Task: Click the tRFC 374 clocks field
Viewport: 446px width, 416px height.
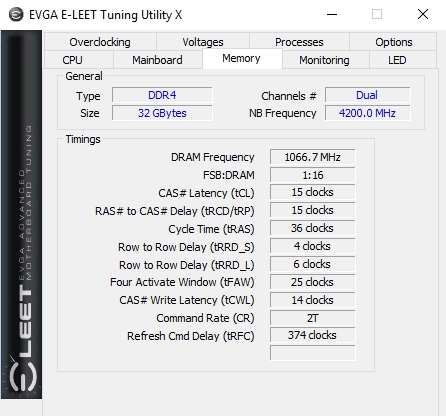Action: click(312, 335)
